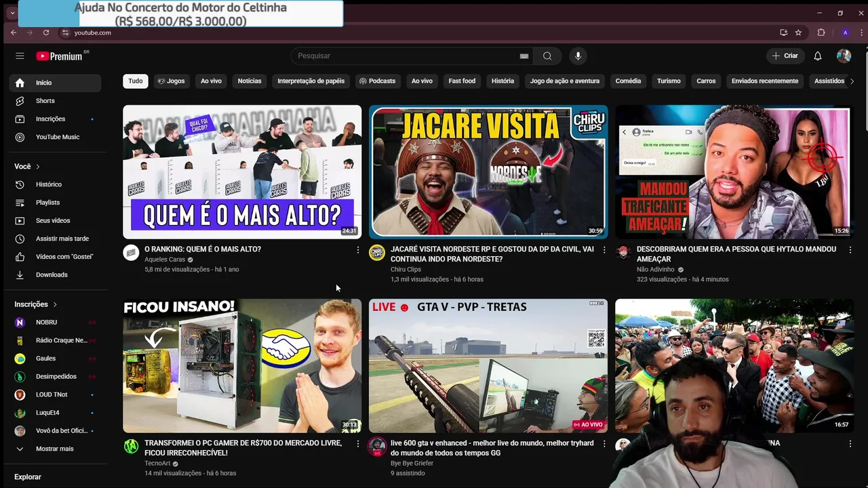Screen dimensions: 868x488
Task: Expand the Você section
Action: click(x=28, y=167)
